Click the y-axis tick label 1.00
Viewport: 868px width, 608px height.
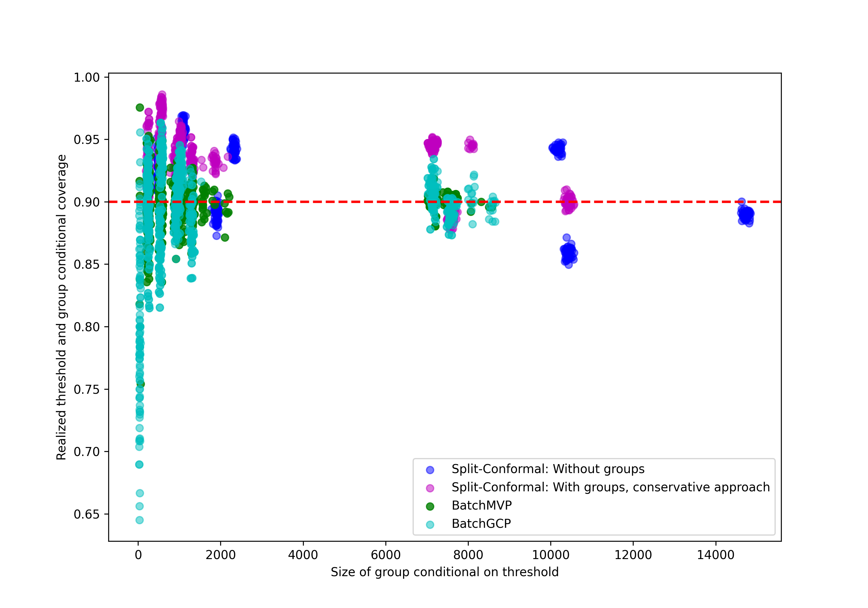tap(87, 78)
